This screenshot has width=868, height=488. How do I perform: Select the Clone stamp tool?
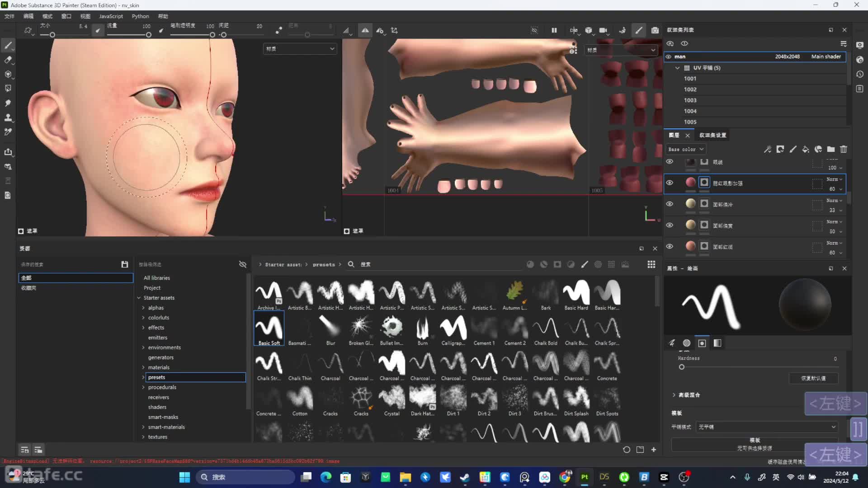[x=8, y=117]
